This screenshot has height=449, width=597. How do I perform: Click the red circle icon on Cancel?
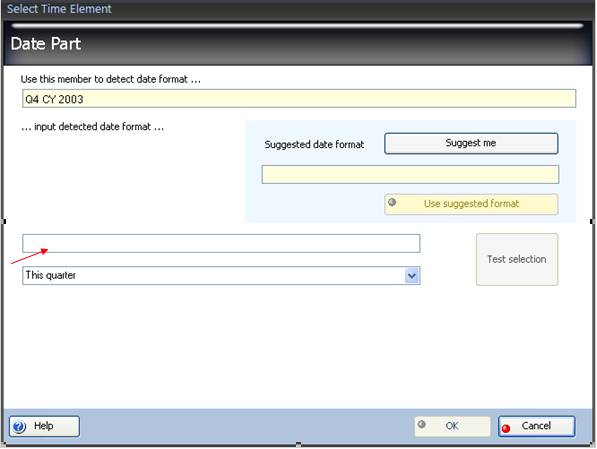pyautogui.click(x=506, y=429)
